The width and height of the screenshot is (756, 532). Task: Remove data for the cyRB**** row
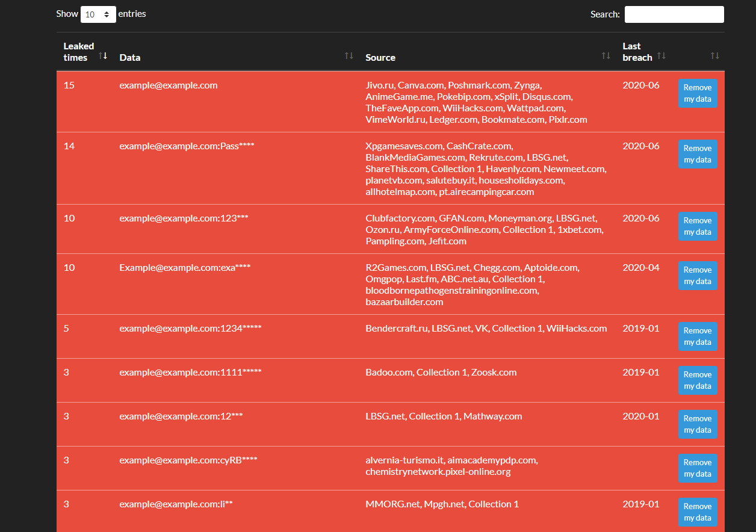point(698,468)
